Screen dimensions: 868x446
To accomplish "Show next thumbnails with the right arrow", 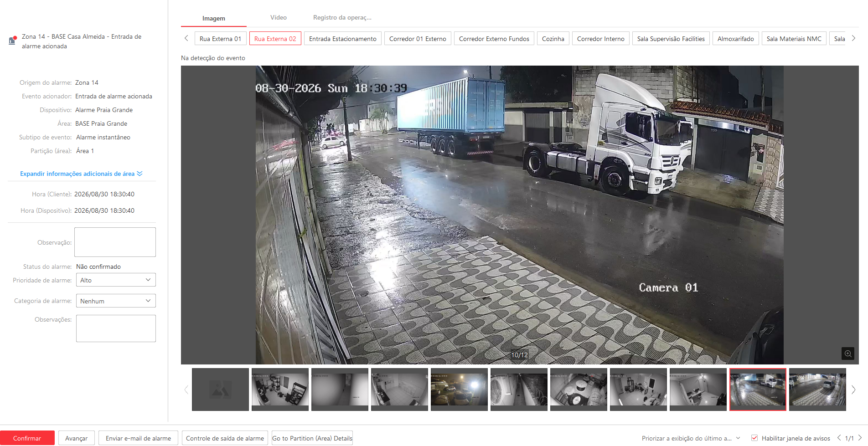I will [853, 390].
